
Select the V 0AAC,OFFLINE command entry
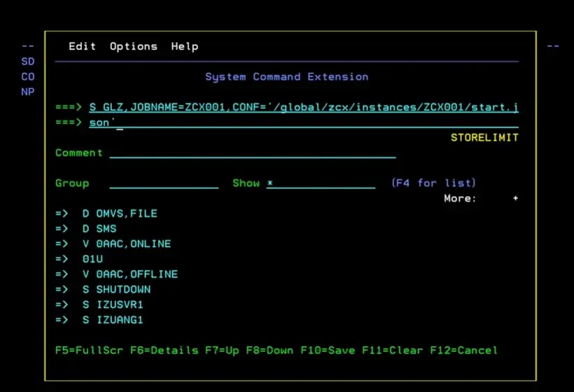pos(130,274)
